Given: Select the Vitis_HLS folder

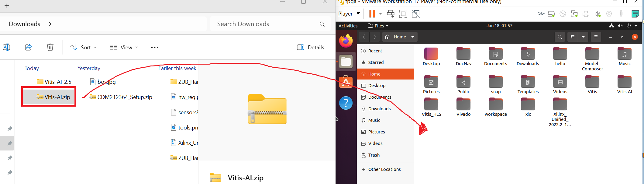Looking at the screenshot, I should (431, 107).
